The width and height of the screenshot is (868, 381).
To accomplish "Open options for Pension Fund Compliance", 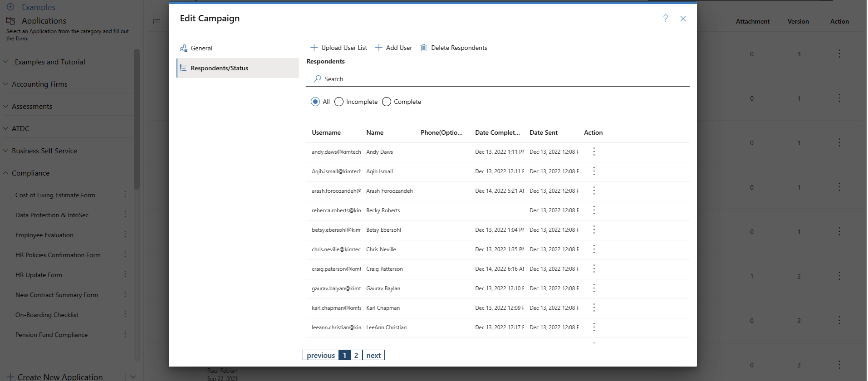I will tap(125, 334).
